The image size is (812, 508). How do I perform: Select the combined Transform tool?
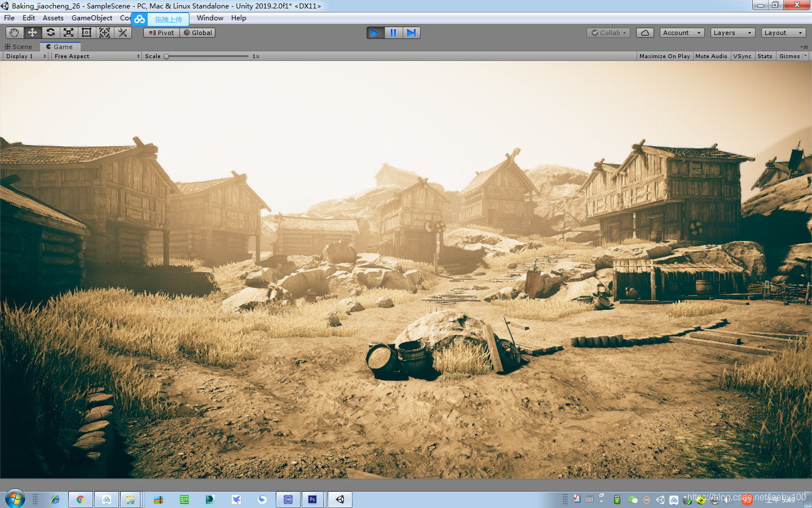point(104,33)
